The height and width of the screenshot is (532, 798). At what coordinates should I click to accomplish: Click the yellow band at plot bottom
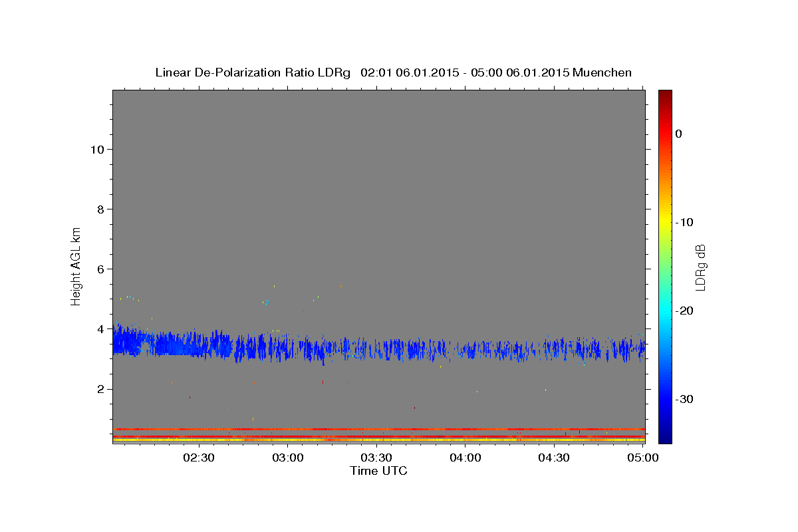click(378, 440)
